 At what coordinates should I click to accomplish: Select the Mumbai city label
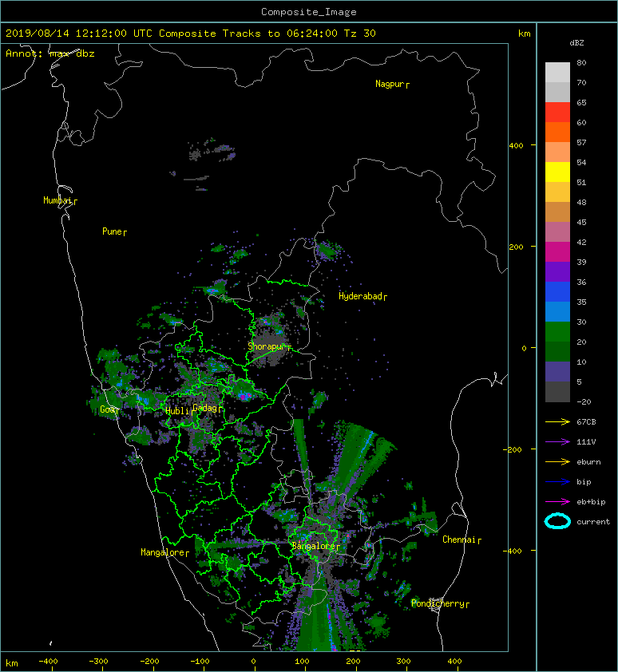[58, 200]
